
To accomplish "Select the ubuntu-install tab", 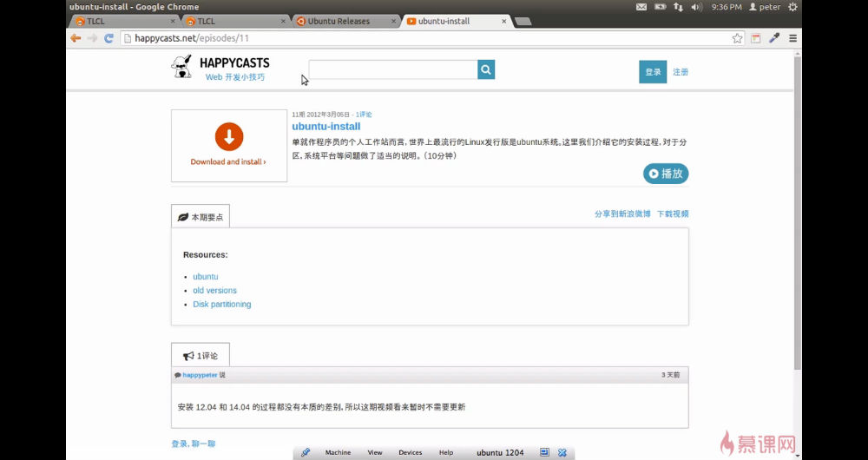I will pos(455,21).
